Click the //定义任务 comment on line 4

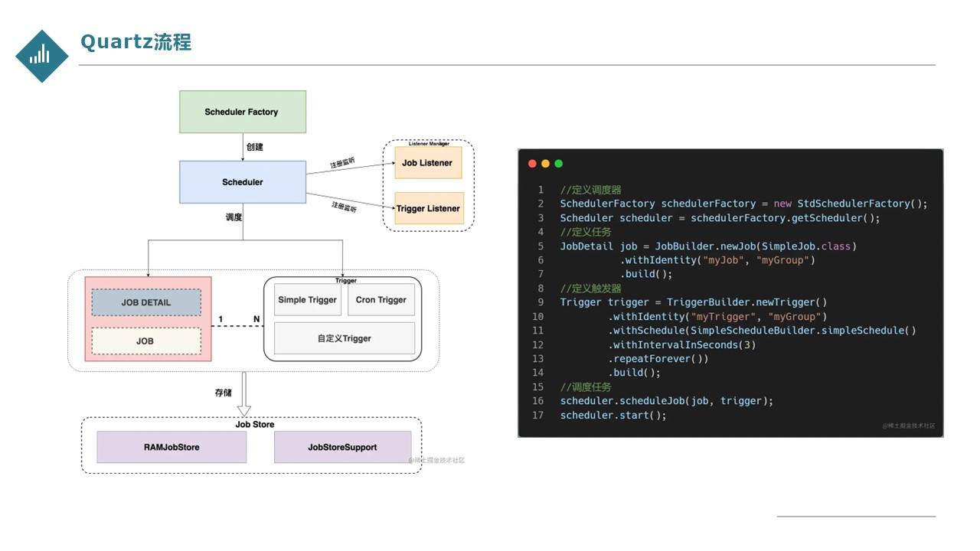pyautogui.click(x=586, y=232)
